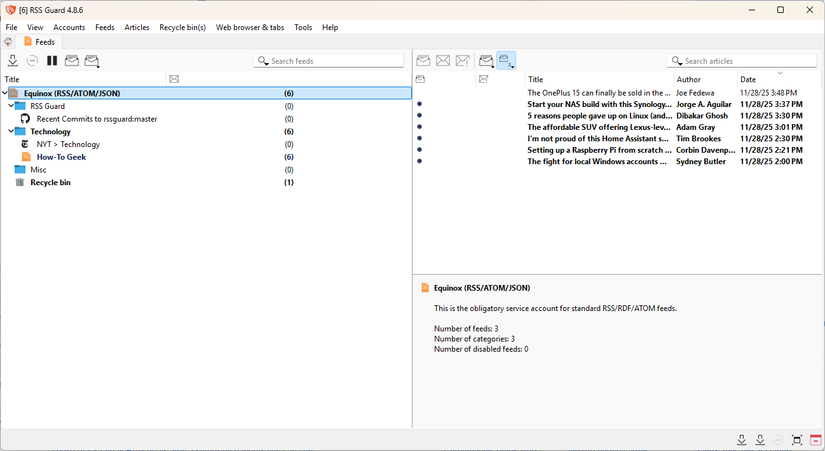Open search options in Search feeds field
Viewport: 825px width, 451px height.
(x=263, y=61)
